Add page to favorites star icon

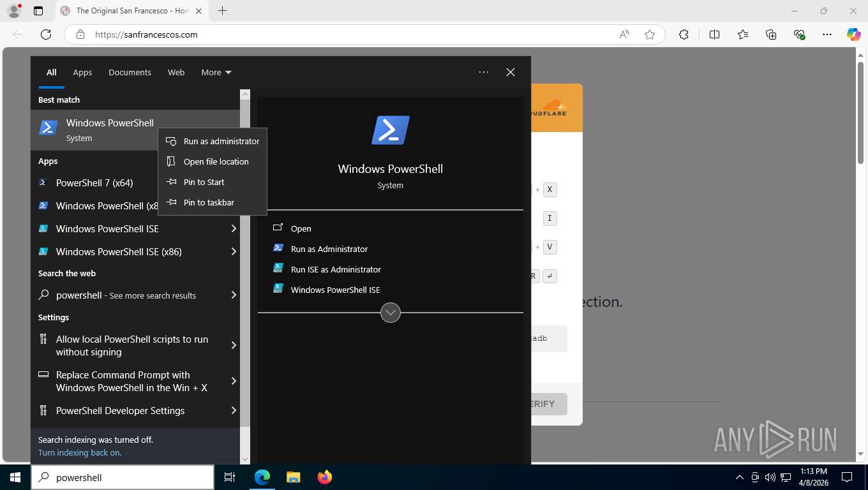click(x=650, y=34)
